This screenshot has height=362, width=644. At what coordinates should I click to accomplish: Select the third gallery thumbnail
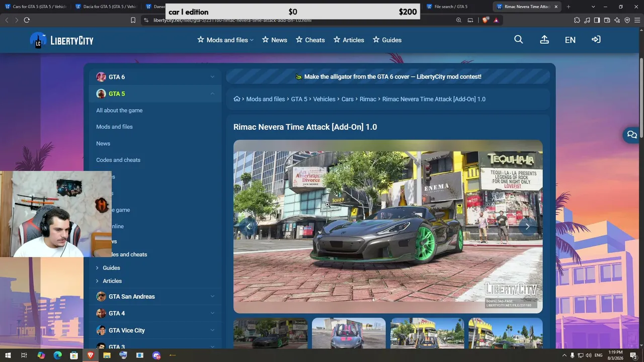pos(427,333)
